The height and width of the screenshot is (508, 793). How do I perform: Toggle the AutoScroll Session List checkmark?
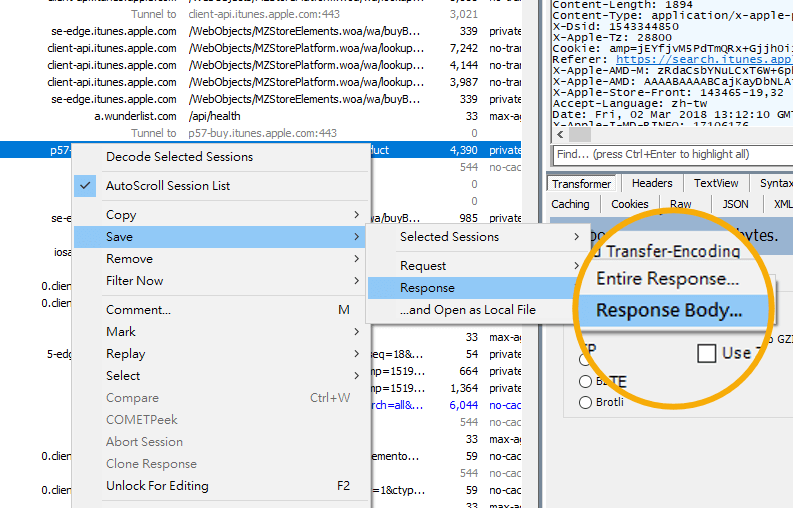click(x=168, y=185)
